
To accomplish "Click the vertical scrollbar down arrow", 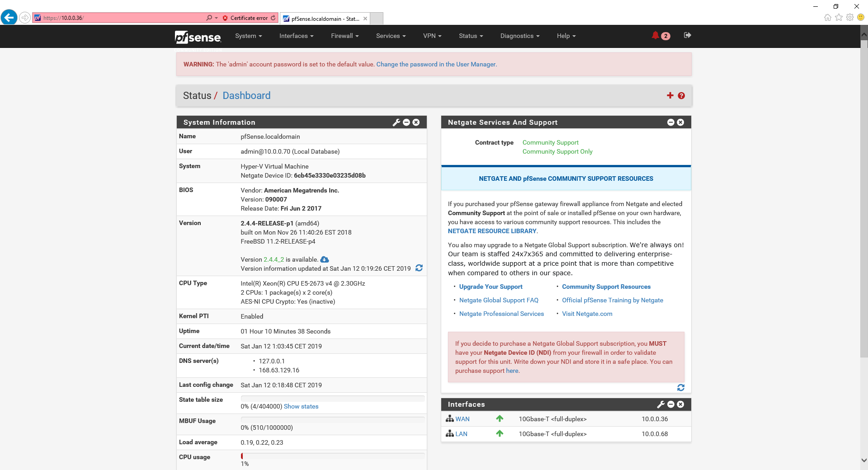I will (864, 460).
